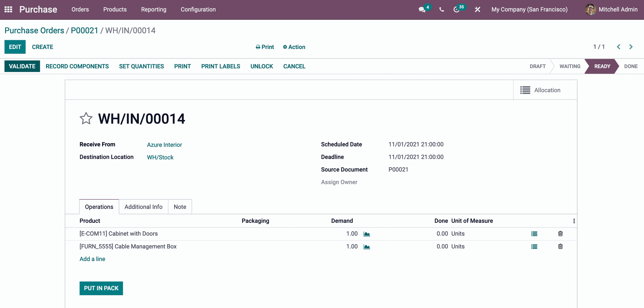Screen dimensions: 644x308
Task: Click Unit of Measure column header
Action: pyautogui.click(x=472, y=221)
